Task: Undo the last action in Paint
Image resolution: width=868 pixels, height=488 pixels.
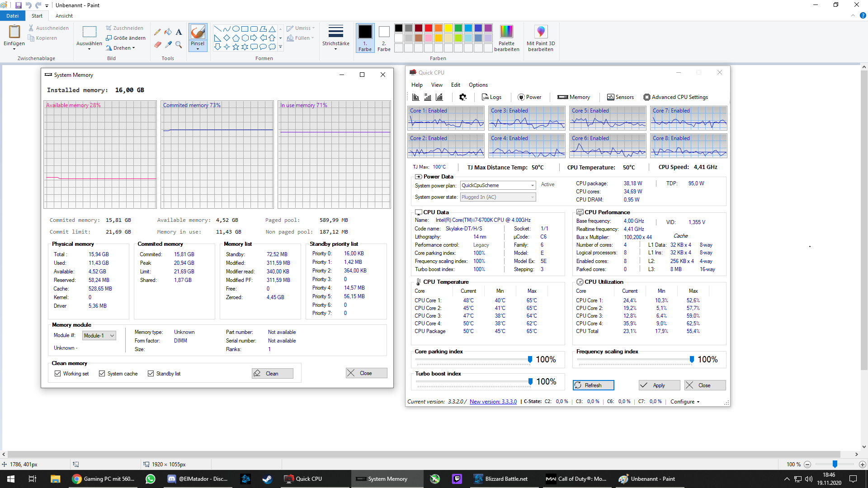Action: pos(28,5)
